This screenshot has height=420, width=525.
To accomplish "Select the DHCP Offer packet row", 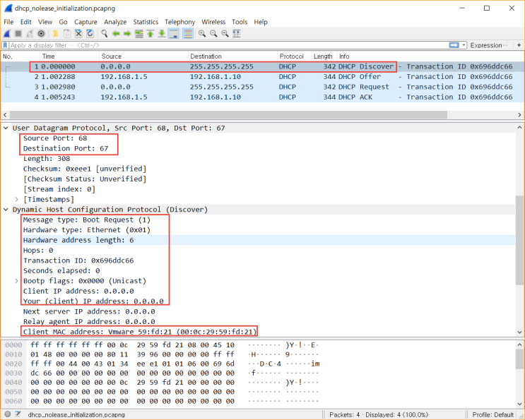I will coord(263,77).
